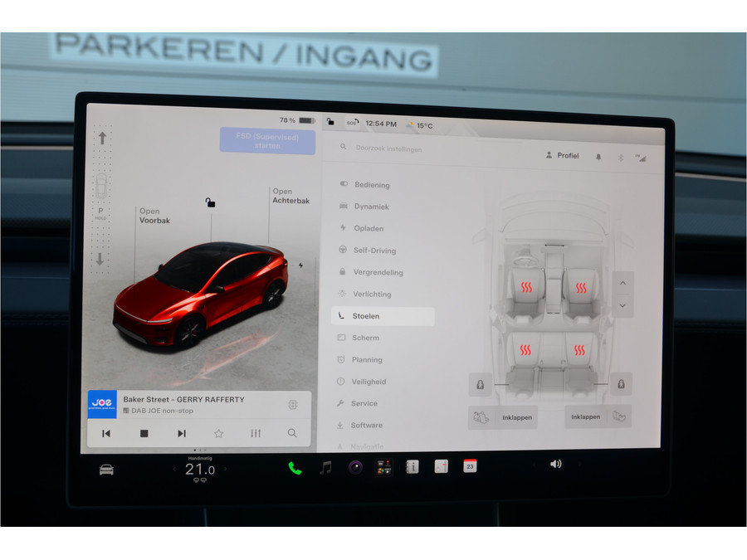Click the seat up chevron
The height and width of the screenshot is (560, 747).
point(622,284)
